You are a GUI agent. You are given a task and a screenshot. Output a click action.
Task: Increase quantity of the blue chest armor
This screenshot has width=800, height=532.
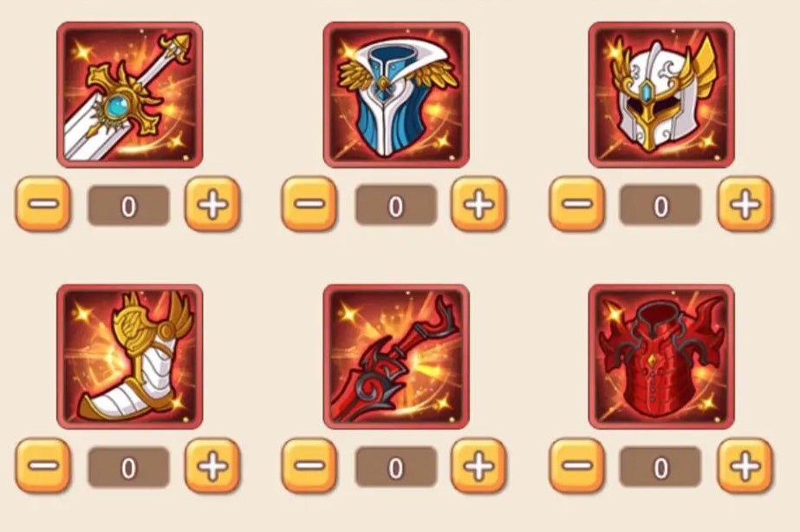pyautogui.click(x=478, y=204)
